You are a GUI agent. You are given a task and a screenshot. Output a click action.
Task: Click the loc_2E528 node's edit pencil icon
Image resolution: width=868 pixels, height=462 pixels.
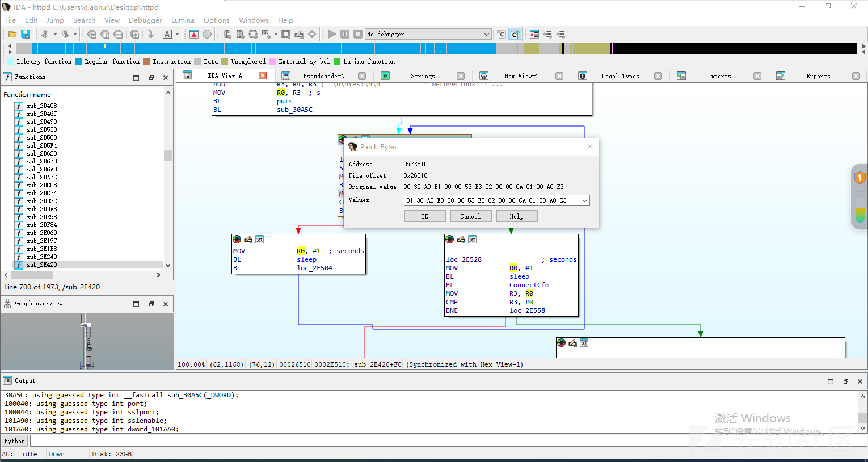461,240
